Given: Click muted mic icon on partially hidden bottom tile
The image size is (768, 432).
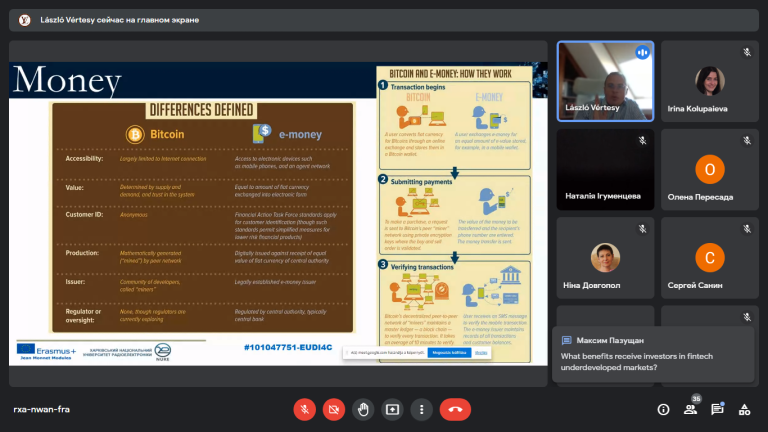Looking at the screenshot, I should point(747,317).
